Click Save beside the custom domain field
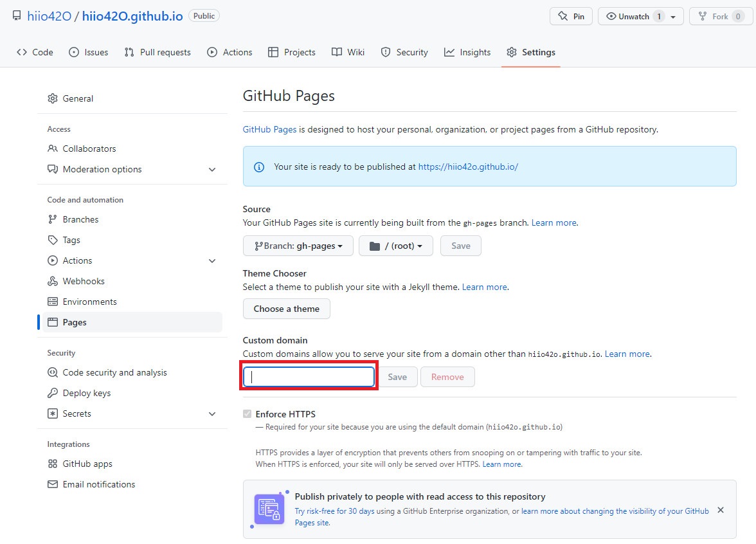This screenshot has height=544, width=756. pos(397,377)
